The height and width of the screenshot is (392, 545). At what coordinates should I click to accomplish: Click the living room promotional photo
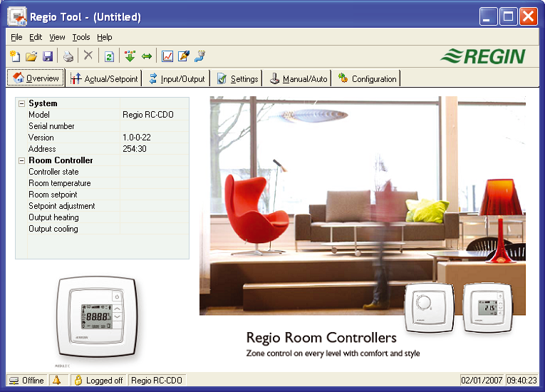[x=363, y=205]
